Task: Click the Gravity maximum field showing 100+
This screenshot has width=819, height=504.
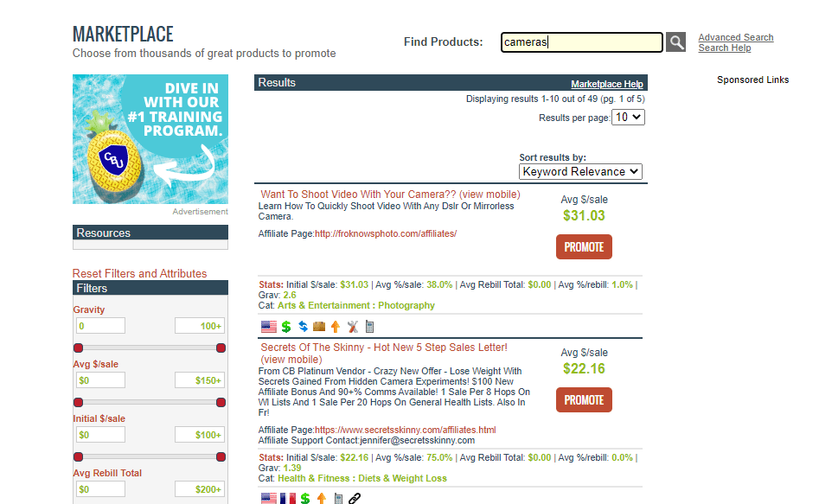Action: pyautogui.click(x=200, y=326)
